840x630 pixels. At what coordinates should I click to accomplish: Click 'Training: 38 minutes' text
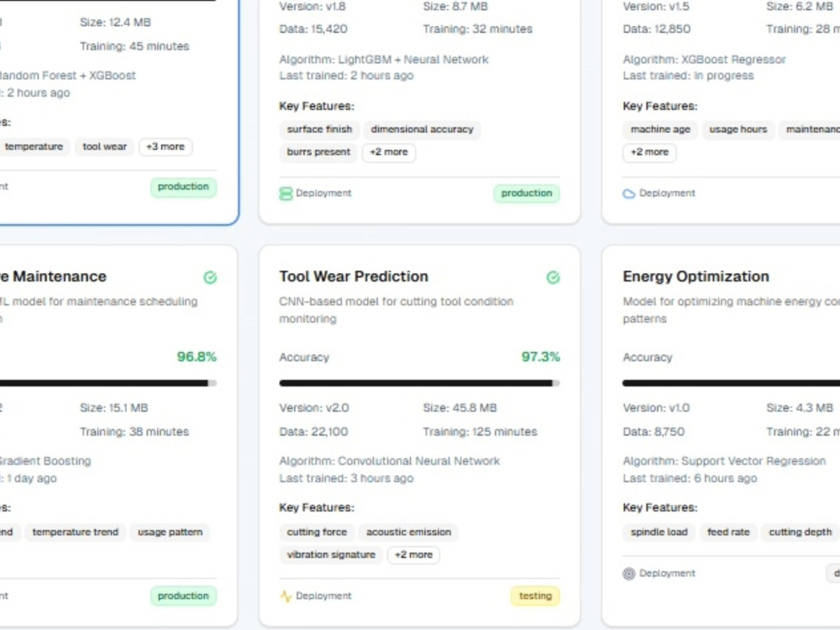tap(134, 432)
